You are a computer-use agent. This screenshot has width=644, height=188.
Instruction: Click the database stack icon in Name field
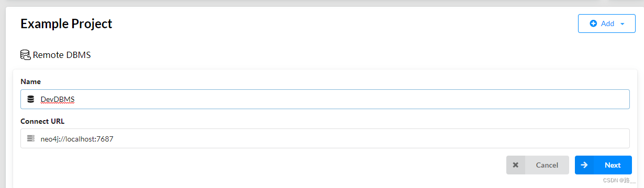(x=30, y=99)
